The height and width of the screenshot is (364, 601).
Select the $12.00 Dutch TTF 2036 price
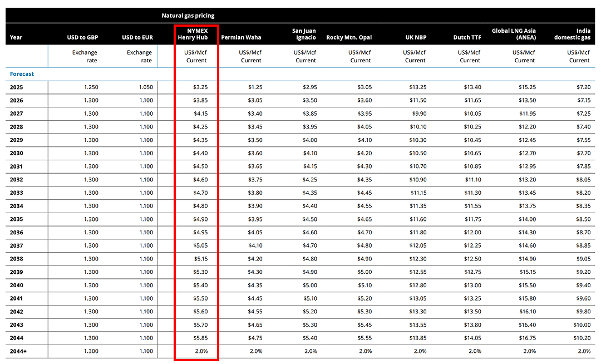(x=472, y=233)
